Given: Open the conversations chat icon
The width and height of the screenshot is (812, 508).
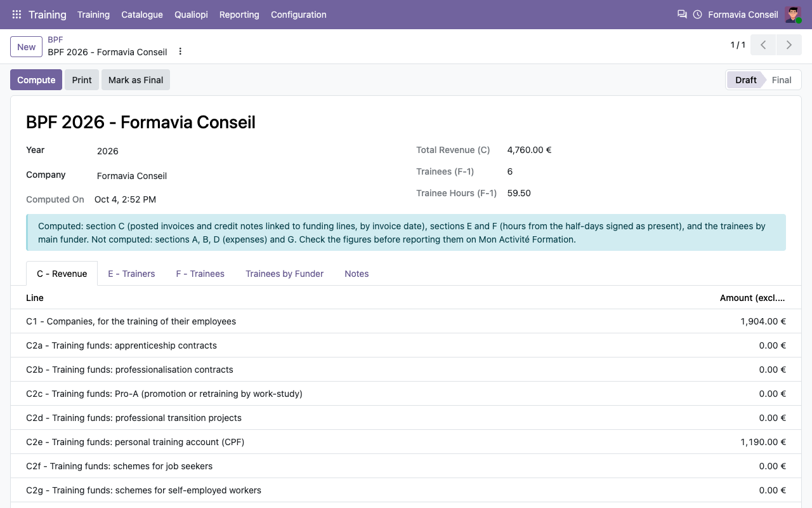Looking at the screenshot, I should [x=682, y=15].
